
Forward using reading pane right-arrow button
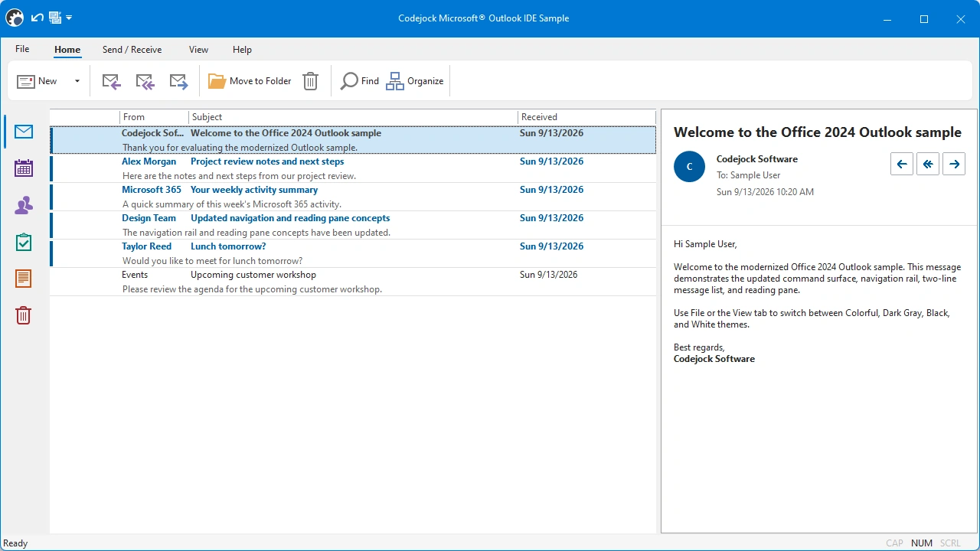pos(954,164)
